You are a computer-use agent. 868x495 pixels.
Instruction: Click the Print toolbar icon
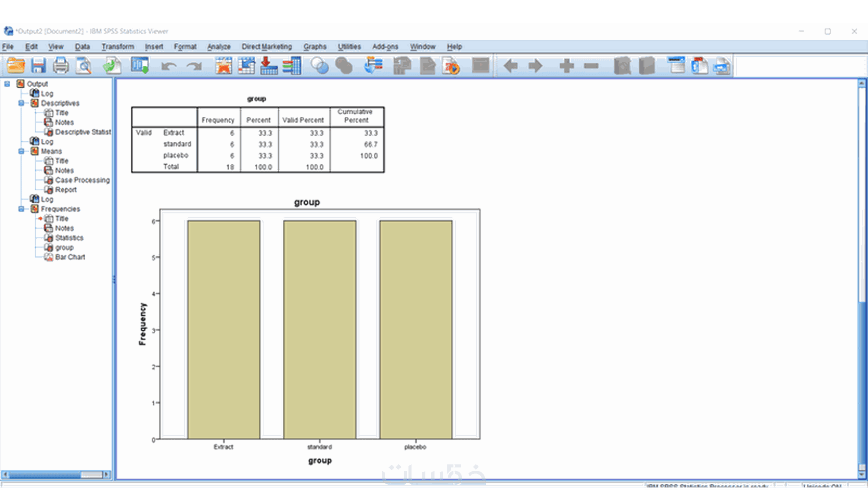click(x=61, y=66)
